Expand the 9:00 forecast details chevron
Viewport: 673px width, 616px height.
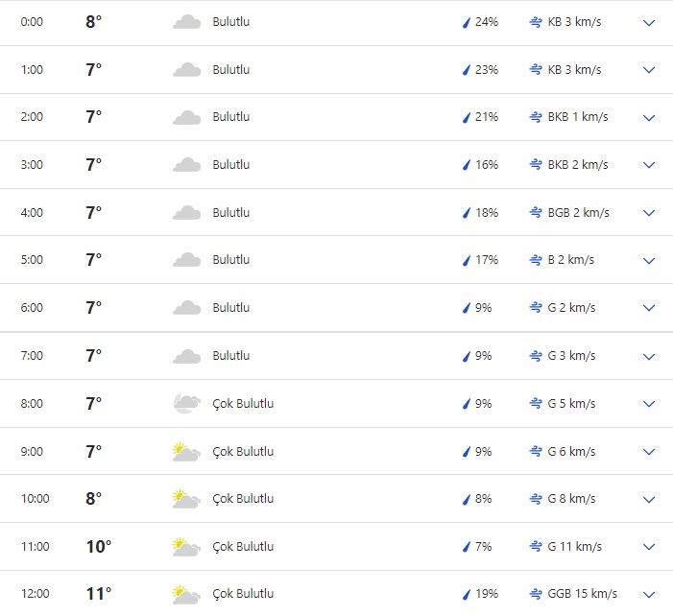tap(649, 451)
